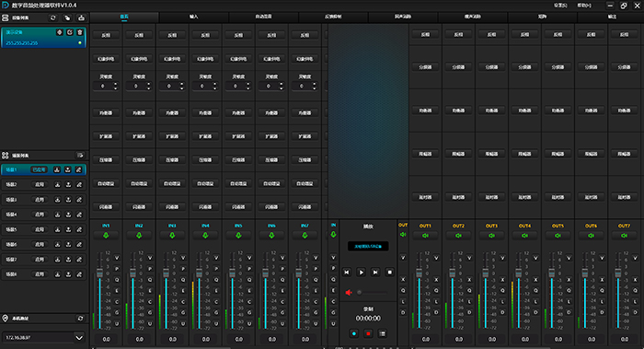Viewport: 644px width, 349px height.
Task: Open the 延时器 delay button above OUT3
Action: (491, 197)
